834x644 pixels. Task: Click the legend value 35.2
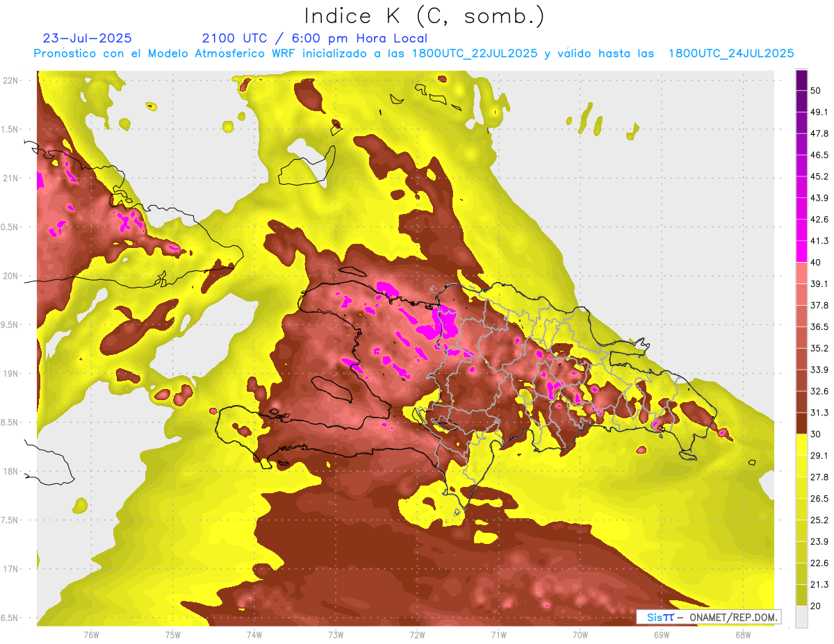click(819, 348)
